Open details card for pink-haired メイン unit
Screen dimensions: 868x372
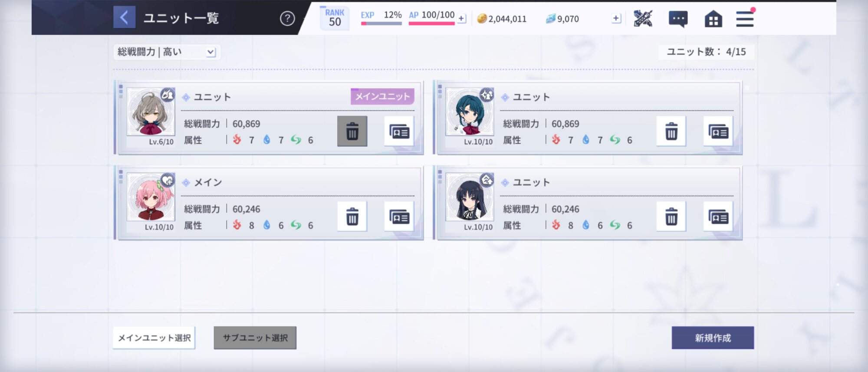pyautogui.click(x=399, y=217)
